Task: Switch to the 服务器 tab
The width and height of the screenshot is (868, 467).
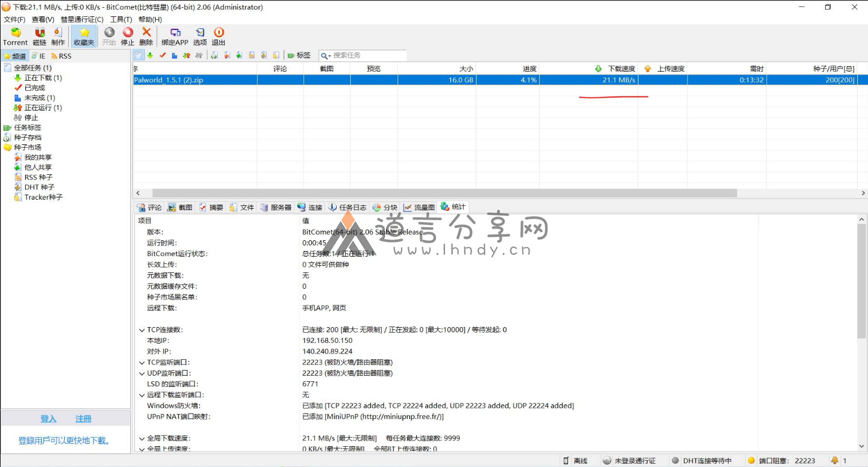Action: pos(276,208)
